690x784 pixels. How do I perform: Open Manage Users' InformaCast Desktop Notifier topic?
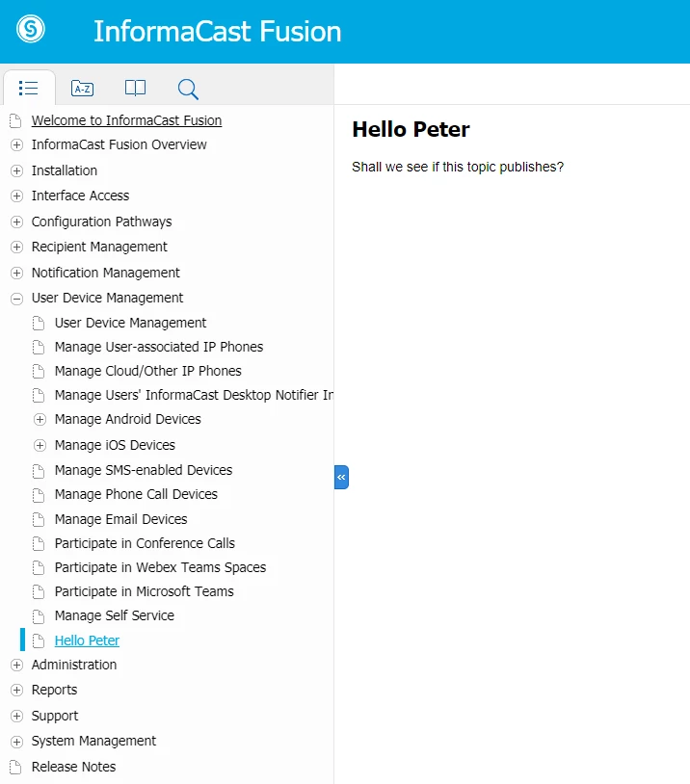[x=194, y=395]
